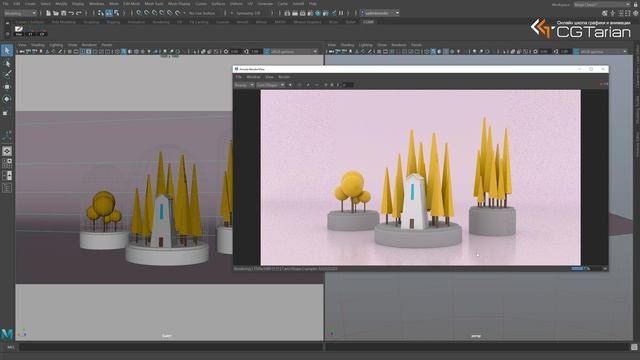Open the Symmetry Off dropdown

[250, 13]
